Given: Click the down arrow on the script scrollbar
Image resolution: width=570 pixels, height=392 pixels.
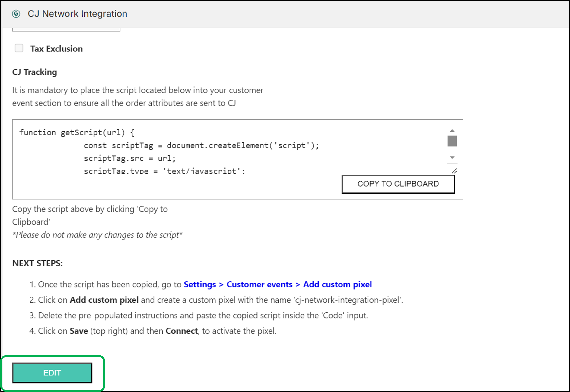Looking at the screenshot, I should pyautogui.click(x=452, y=157).
